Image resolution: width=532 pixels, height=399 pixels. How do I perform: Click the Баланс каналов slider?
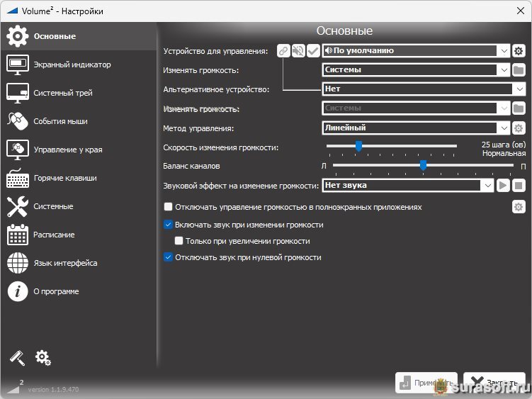pos(423,166)
